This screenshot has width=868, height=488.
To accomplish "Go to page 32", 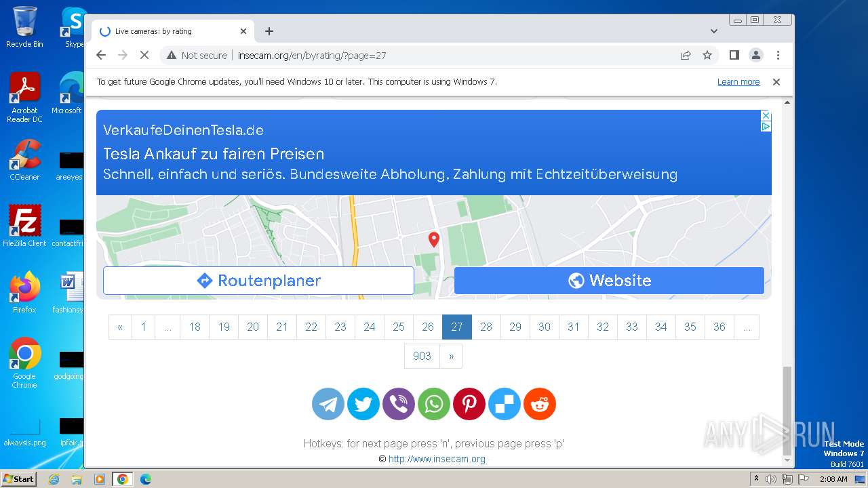I will 603,327.
